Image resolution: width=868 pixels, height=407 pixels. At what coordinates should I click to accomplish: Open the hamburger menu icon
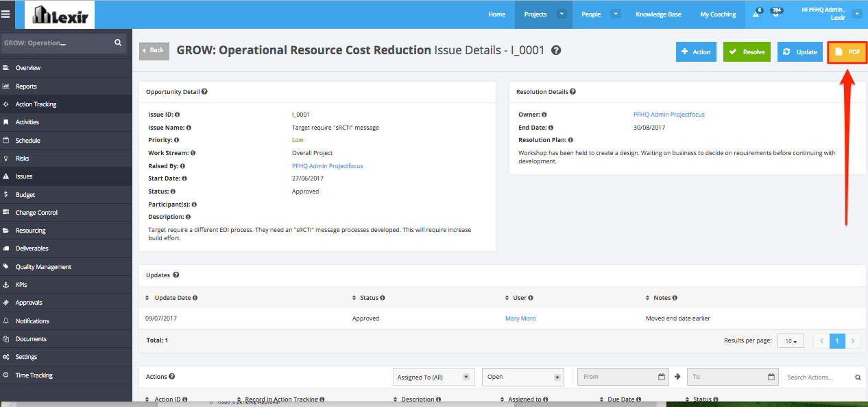(6, 14)
